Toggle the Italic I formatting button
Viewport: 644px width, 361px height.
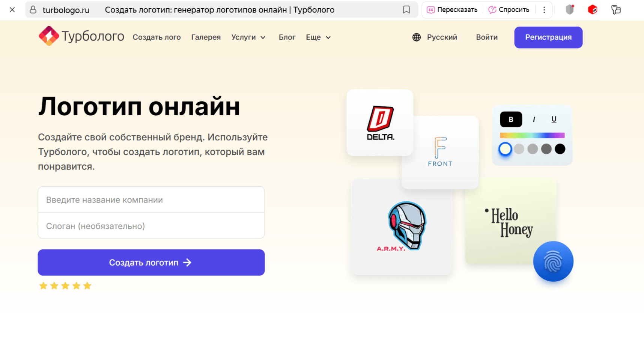pyautogui.click(x=534, y=119)
